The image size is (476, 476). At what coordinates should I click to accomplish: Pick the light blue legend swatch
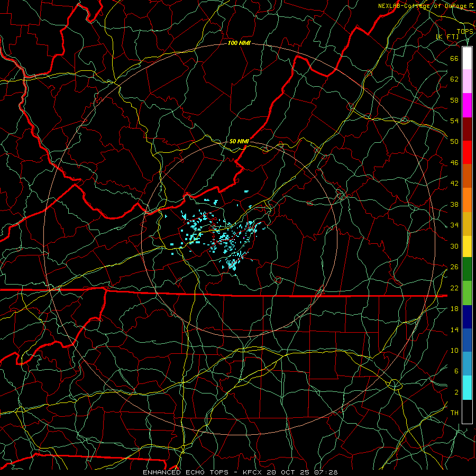[x=467, y=364]
